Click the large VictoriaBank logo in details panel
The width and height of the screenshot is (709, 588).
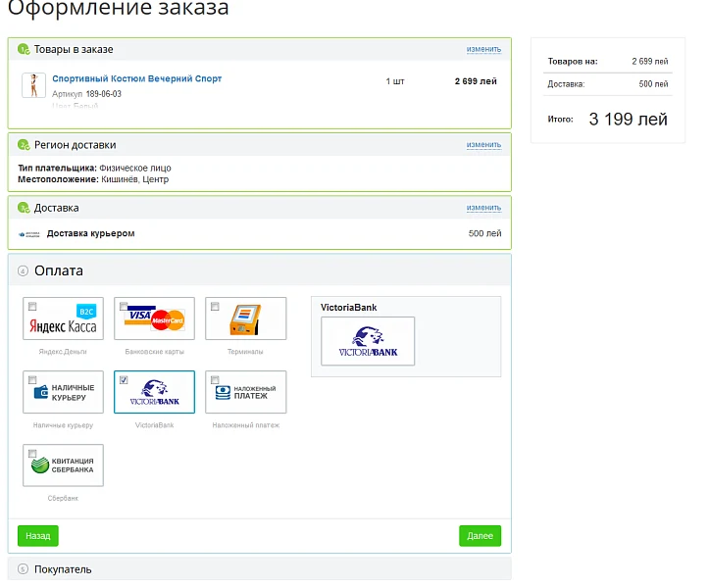[x=368, y=341]
